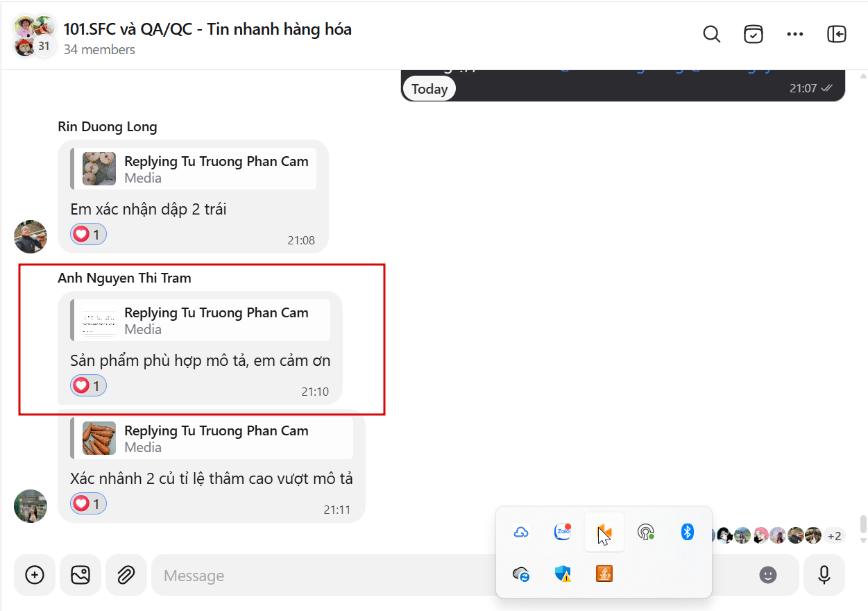Select message 'Sản phẩm phù hợp mô tả, em cảm ơn'
The width and height of the screenshot is (868, 611).
pos(201,361)
